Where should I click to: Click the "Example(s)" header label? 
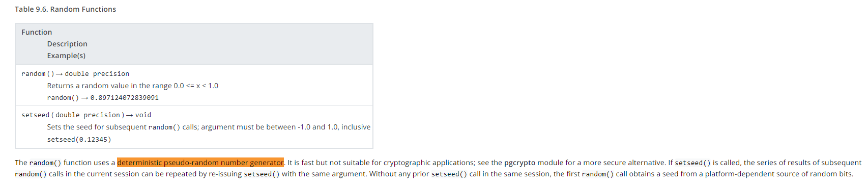point(66,56)
